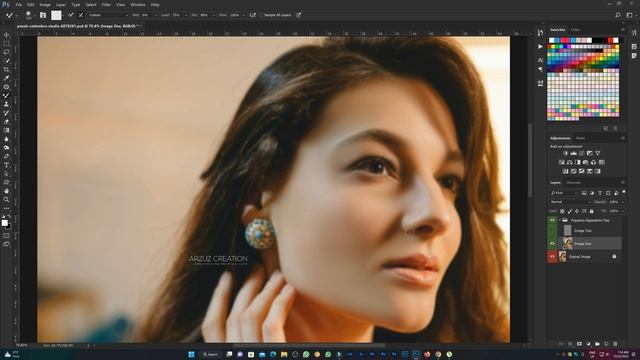Select the Clone Stamp tool
640x360 pixels.
[x=6, y=104]
